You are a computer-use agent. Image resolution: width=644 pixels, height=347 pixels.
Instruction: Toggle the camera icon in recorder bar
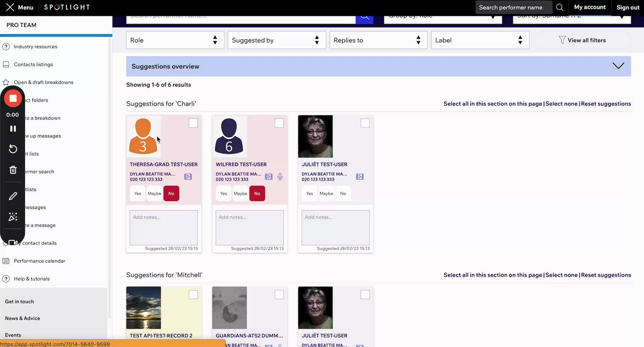click(x=13, y=242)
